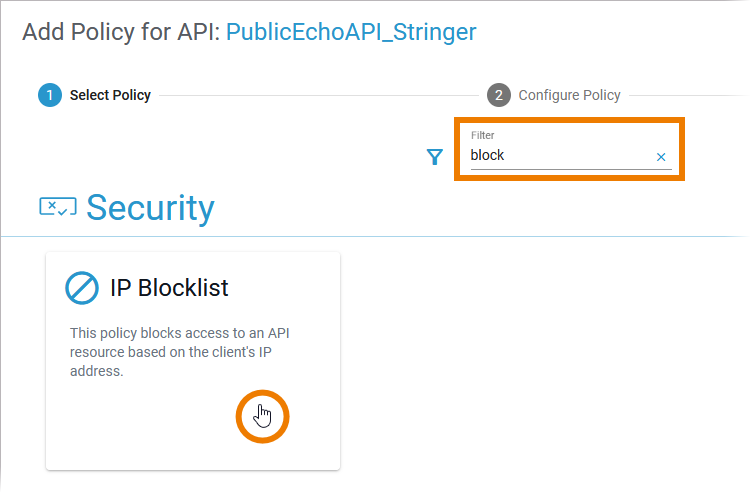Go to the Select Policy step label
751x493 pixels.
(x=110, y=95)
